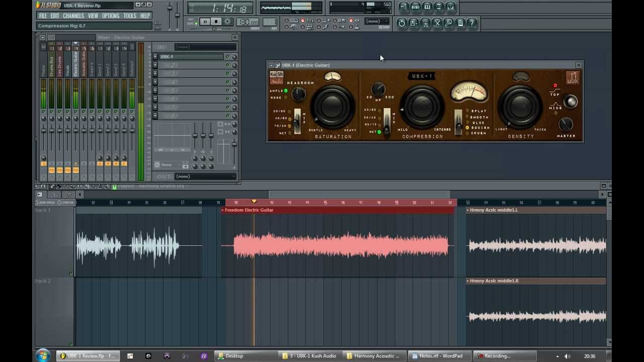Open the OPTIONS menu
Image resolution: width=644 pixels, height=362 pixels.
tap(111, 16)
